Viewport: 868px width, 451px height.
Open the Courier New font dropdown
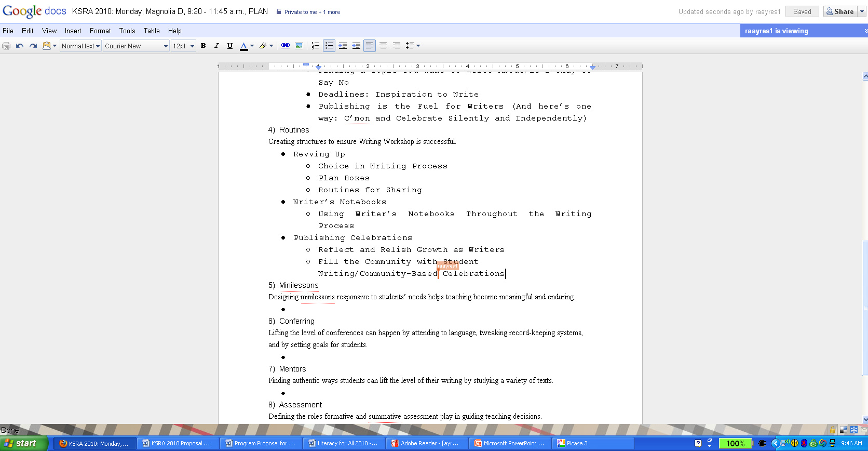(x=136, y=46)
